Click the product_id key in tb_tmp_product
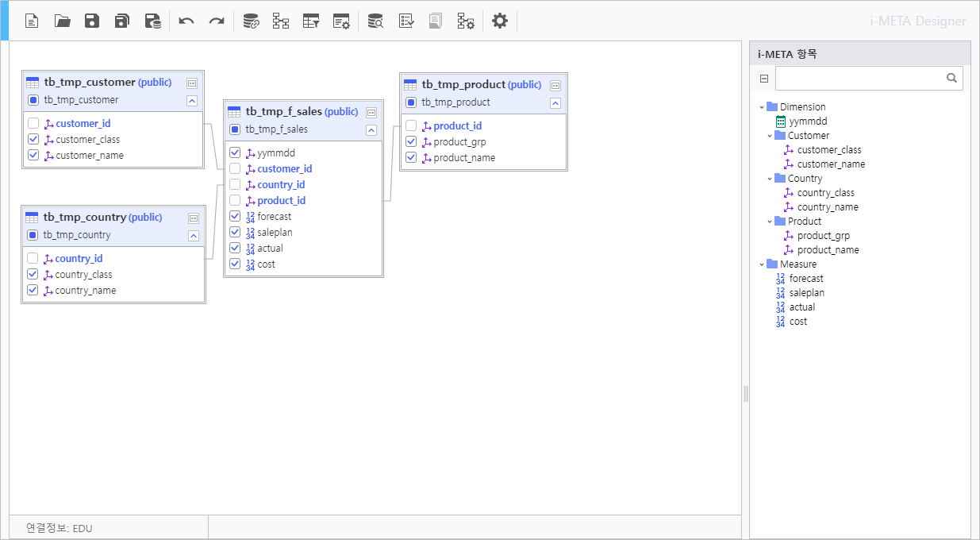The width and height of the screenshot is (980, 540). coord(458,125)
